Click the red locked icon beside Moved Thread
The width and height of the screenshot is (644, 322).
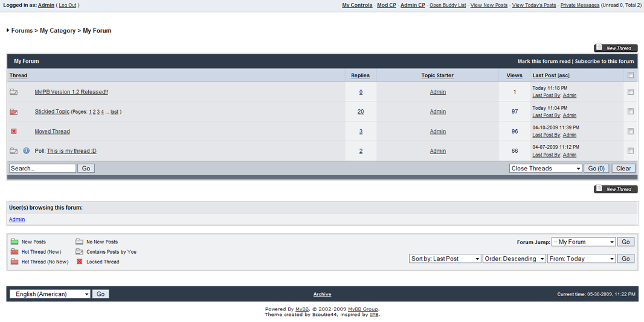[13, 132]
